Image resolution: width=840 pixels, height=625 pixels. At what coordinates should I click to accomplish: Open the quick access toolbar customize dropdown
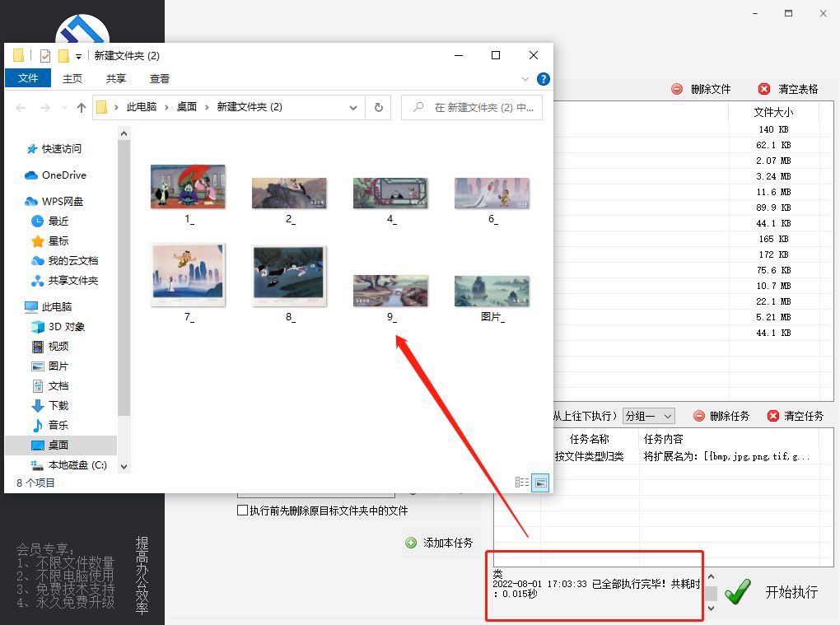click(79, 56)
